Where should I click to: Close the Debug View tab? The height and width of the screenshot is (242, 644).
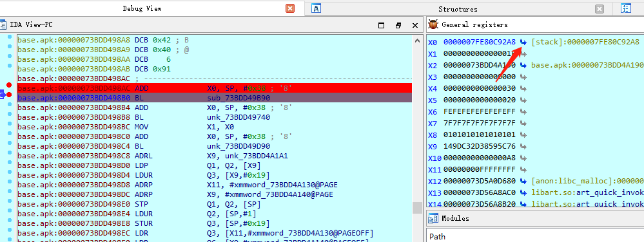tap(290, 8)
